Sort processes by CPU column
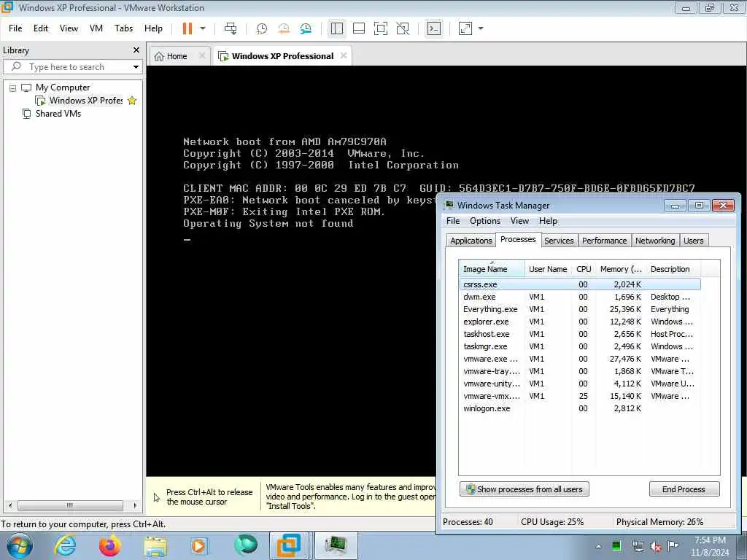747x560 pixels. tap(584, 269)
